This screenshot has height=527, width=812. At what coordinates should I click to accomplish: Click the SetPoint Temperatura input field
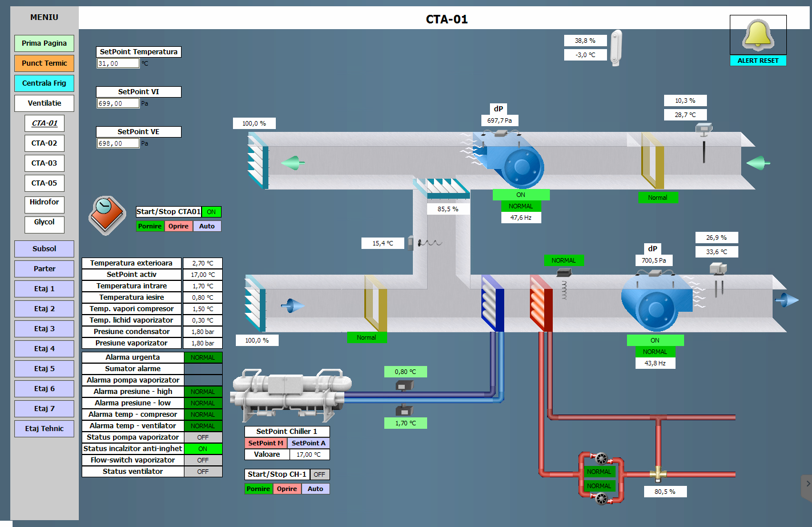[x=118, y=63]
